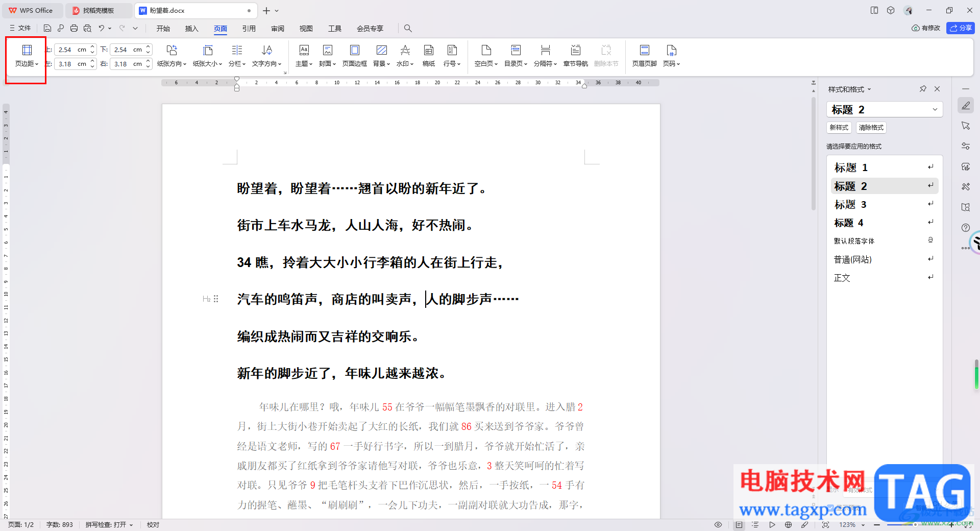Toggle 拼写检查 spell check in status bar
This screenshot has width=980, height=531.
click(x=109, y=525)
